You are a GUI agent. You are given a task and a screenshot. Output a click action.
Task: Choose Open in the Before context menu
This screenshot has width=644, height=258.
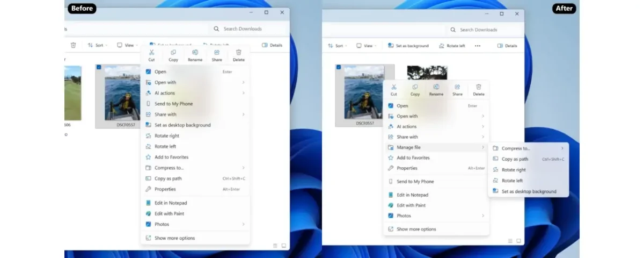coord(195,71)
